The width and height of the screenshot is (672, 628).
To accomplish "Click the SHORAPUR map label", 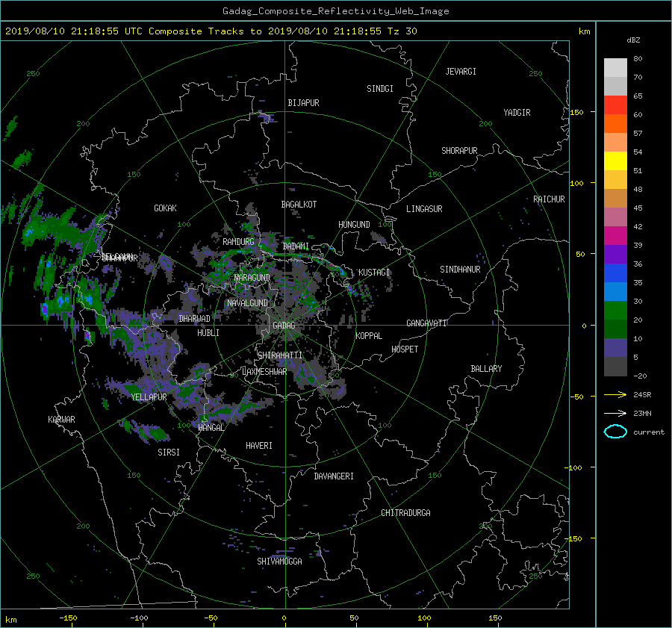I will [459, 151].
